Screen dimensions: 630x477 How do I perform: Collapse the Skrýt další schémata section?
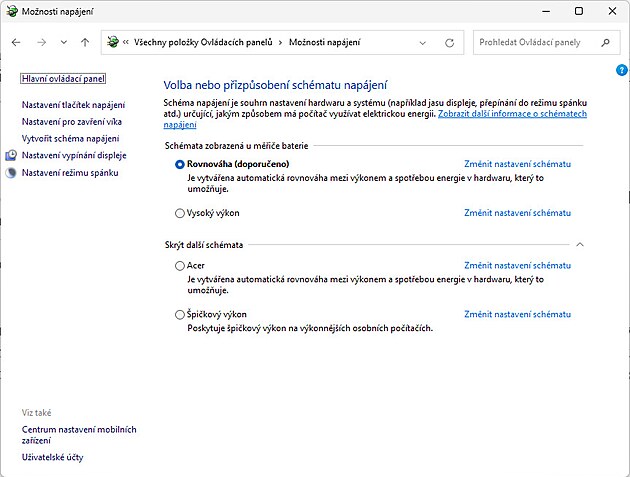pos(580,245)
